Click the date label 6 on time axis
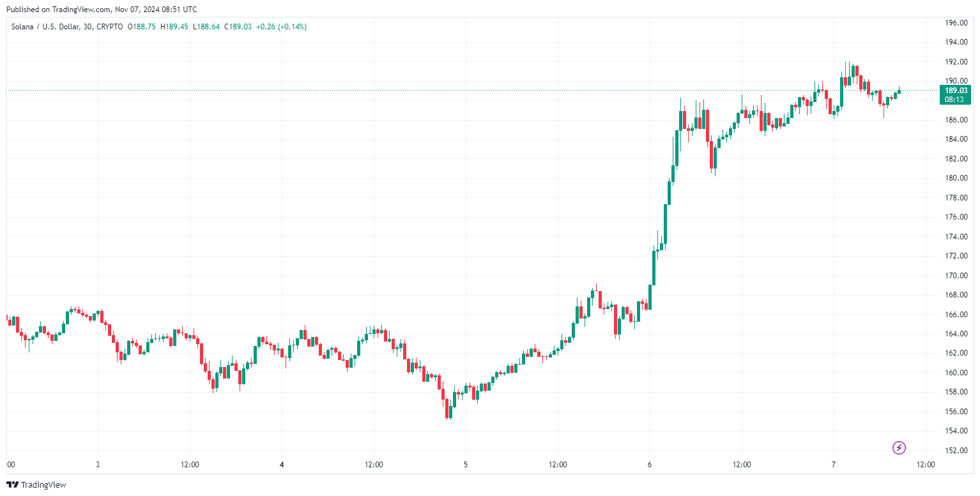 pos(650,465)
